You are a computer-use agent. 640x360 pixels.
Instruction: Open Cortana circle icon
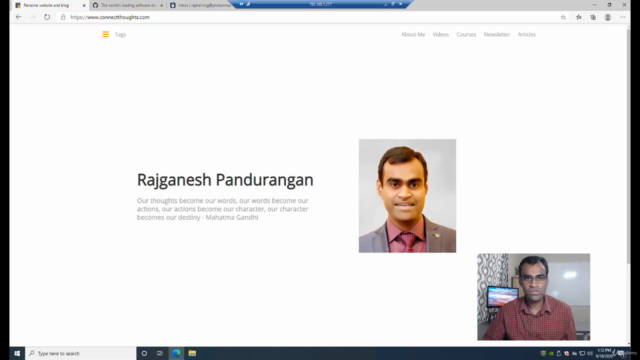(144, 353)
